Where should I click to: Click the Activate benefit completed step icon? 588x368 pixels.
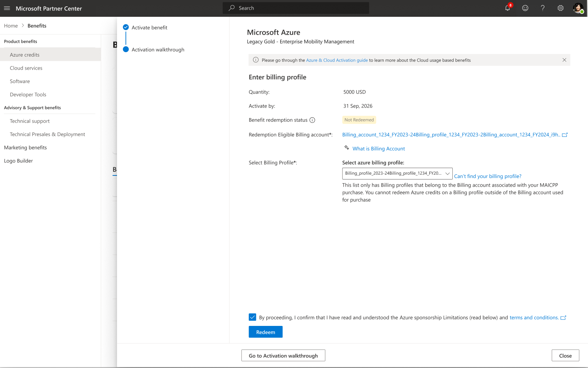point(126,27)
